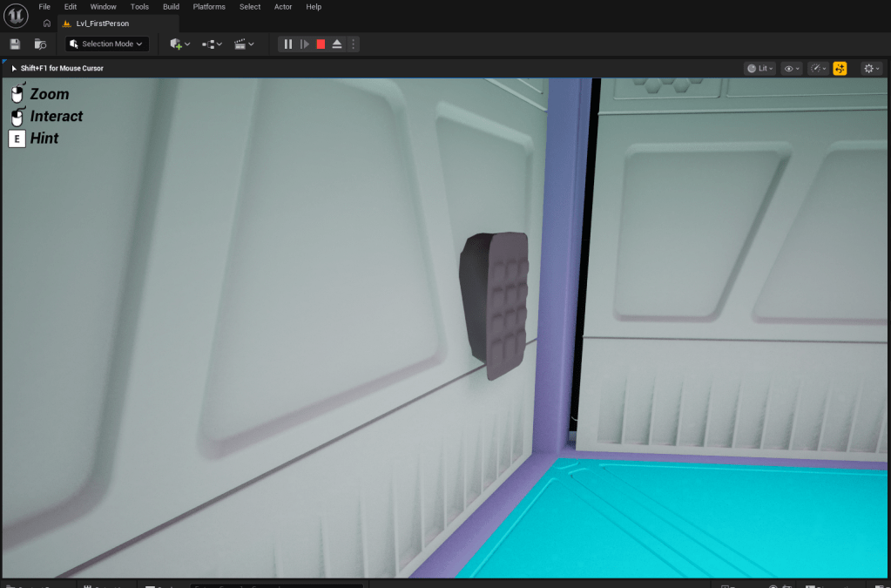Open the add-content cube plus dropdown
The image size is (891, 588).
click(x=180, y=44)
